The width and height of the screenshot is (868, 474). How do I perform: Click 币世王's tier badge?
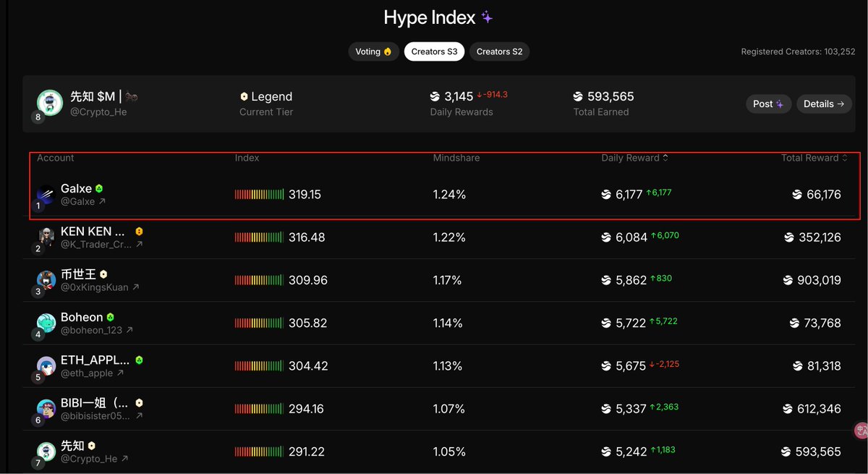pyautogui.click(x=104, y=274)
